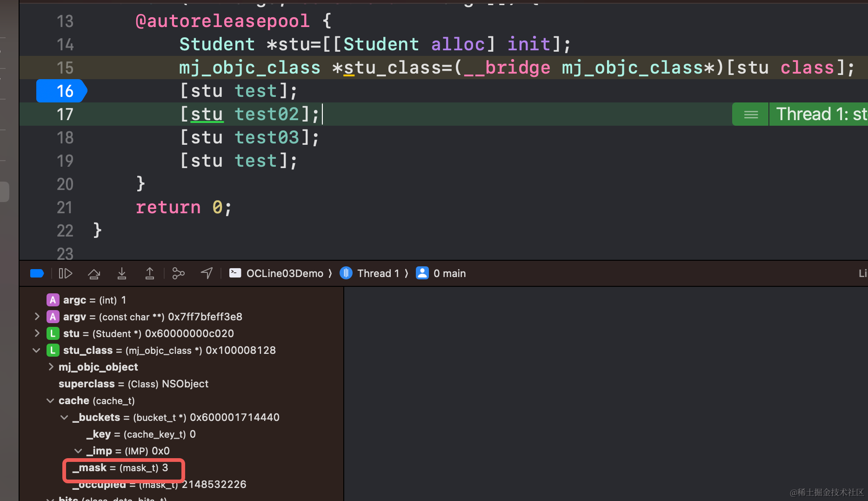Click the simulate location arrow icon
This screenshot has height=501, width=868.
click(207, 273)
